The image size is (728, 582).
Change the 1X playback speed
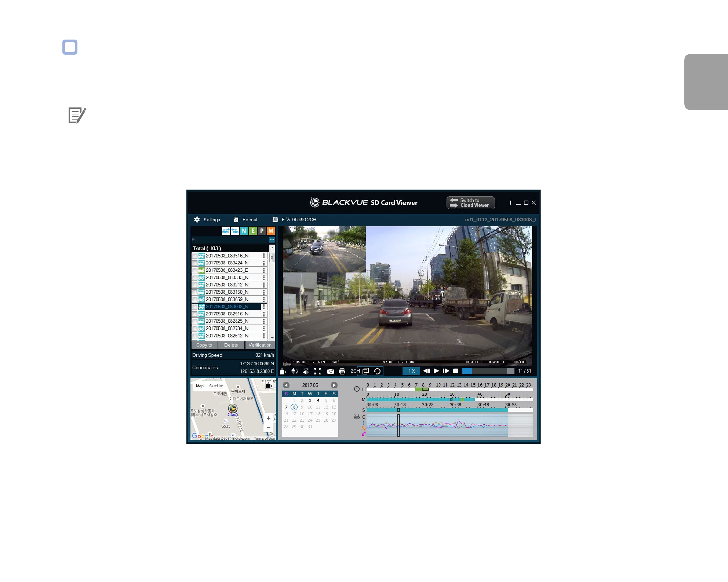pos(411,371)
